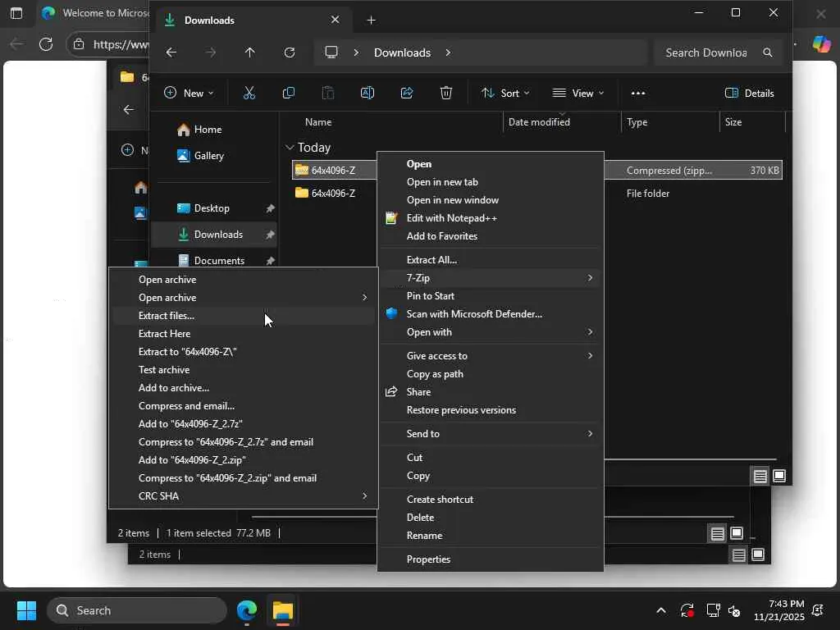The width and height of the screenshot is (840, 630).
Task: Click the Search Downloads input field
Action: (x=706, y=52)
